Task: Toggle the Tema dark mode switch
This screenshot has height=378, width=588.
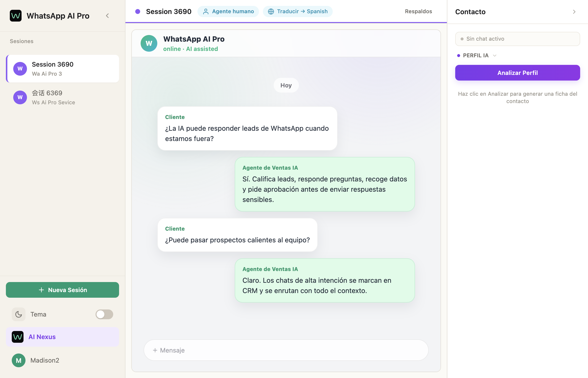Action: click(104, 314)
